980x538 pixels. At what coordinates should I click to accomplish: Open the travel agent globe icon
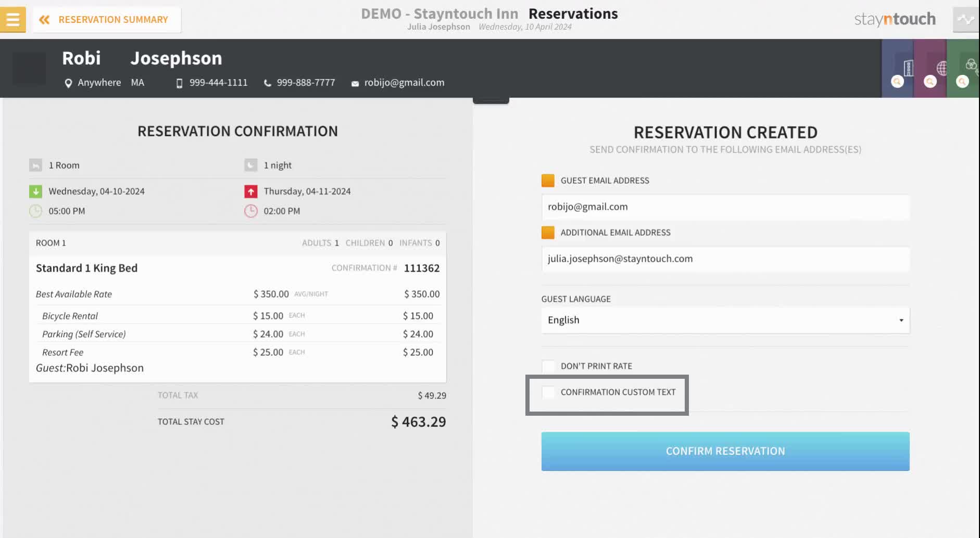[941, 68]
